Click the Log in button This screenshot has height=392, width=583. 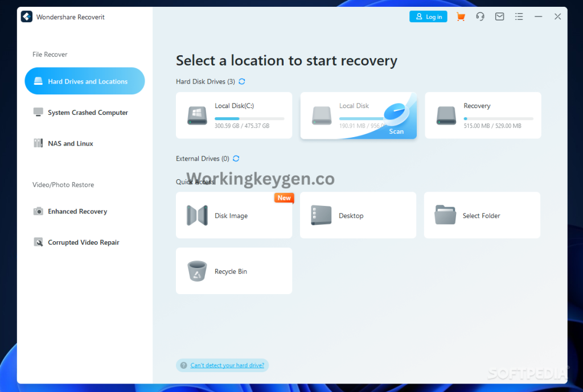(x=428, y=16)
